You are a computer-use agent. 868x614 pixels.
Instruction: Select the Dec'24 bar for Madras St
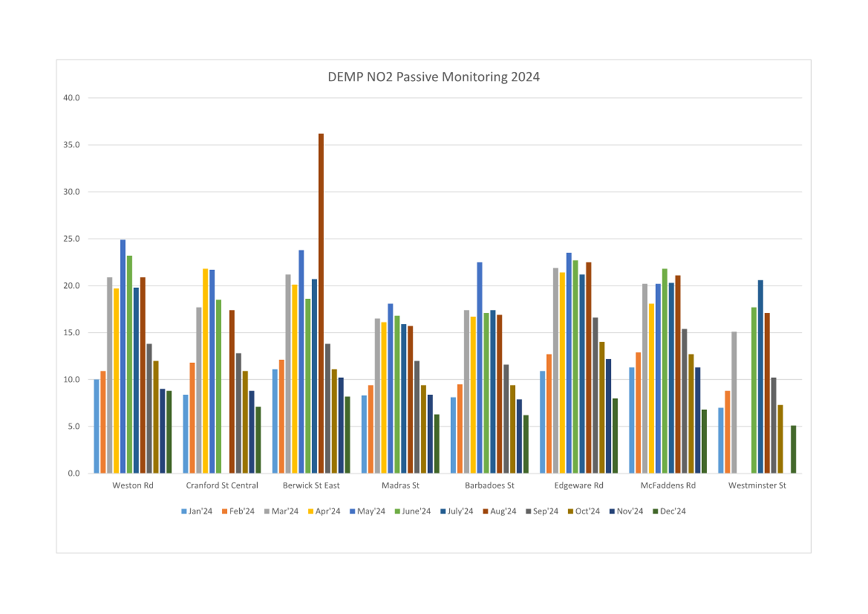437,444
